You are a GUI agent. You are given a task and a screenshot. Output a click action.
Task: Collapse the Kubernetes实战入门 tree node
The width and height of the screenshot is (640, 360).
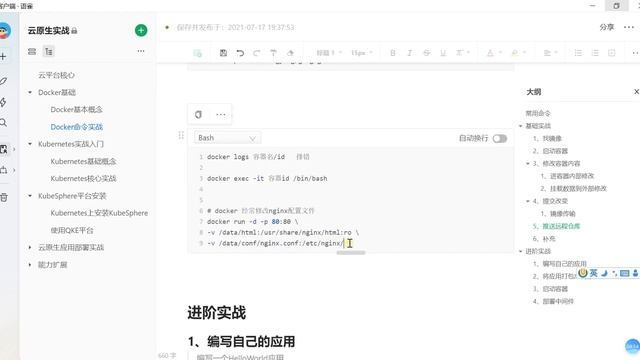(30, 144)
